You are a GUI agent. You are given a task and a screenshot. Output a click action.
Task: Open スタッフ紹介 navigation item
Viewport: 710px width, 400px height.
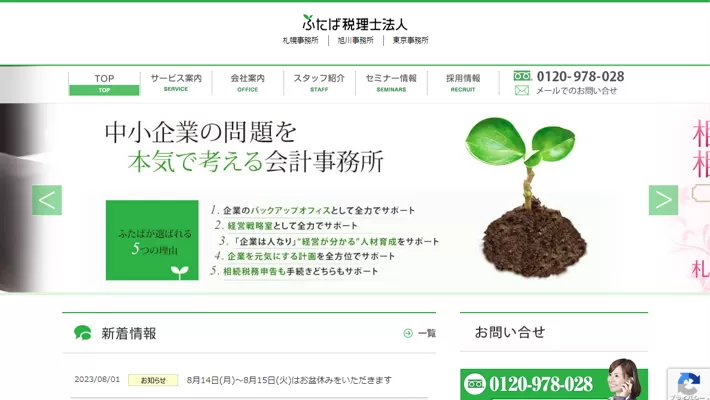click(x=319, y=83)
